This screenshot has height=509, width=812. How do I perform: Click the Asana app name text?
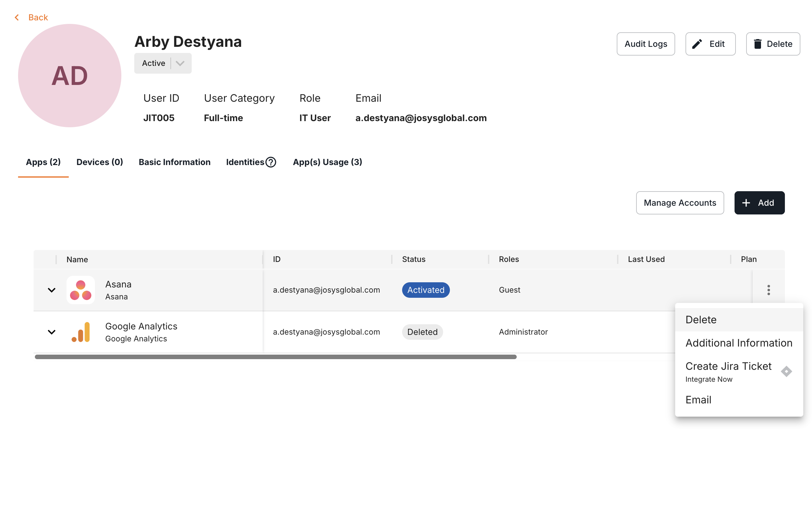118,284
